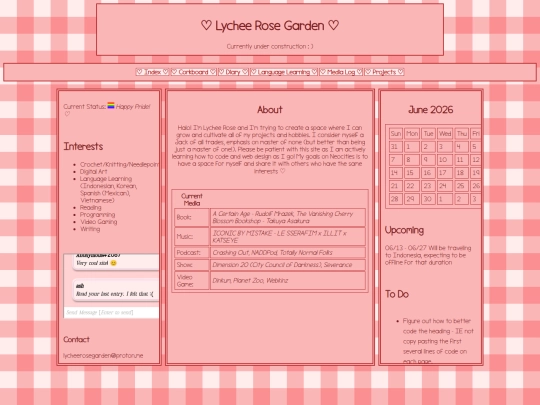Viewport: 540px width, 405px height.
Task: Click the Programming interest item
Action: coord(97,215)
